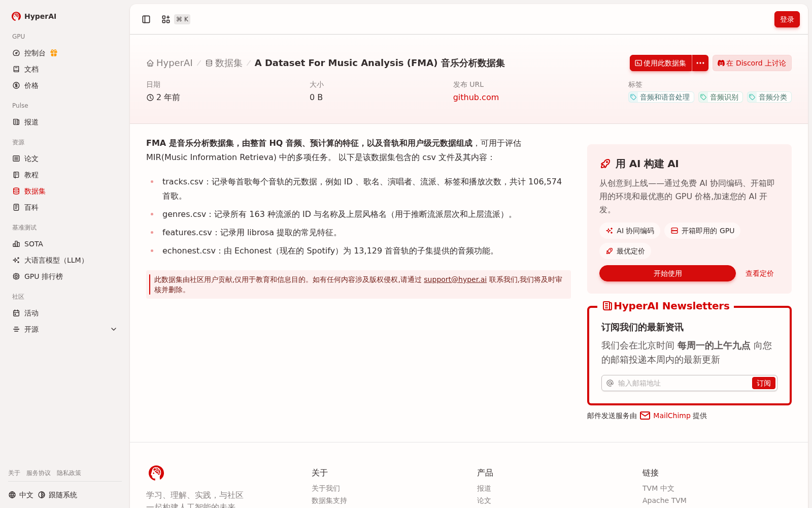
Task: Focus the 输入邮箱地址 email field
Action: tap(683, 383)
